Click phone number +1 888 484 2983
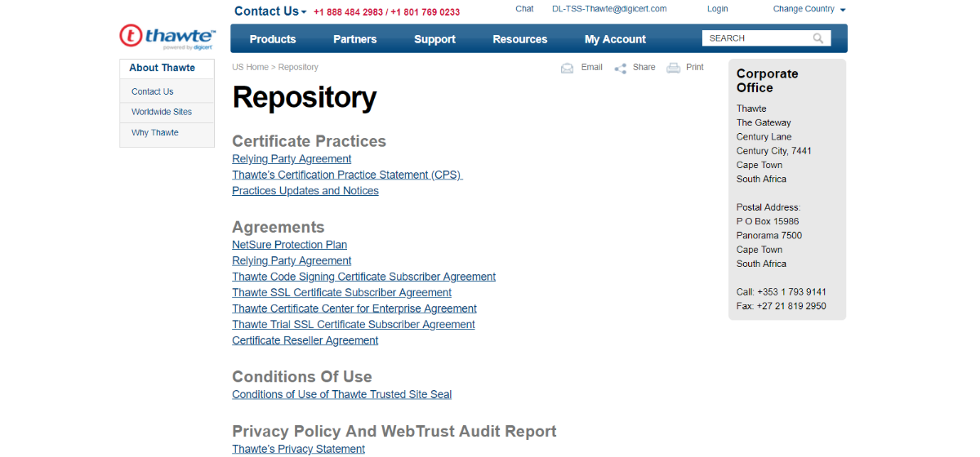The image size is (980, 457). [x=348, y=12]
